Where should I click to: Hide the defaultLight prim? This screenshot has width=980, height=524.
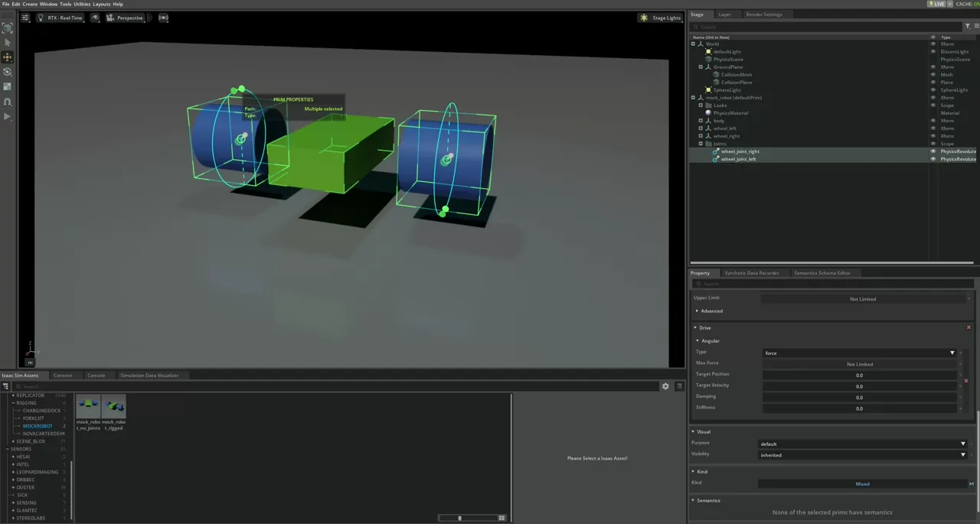tap(933, 52)
